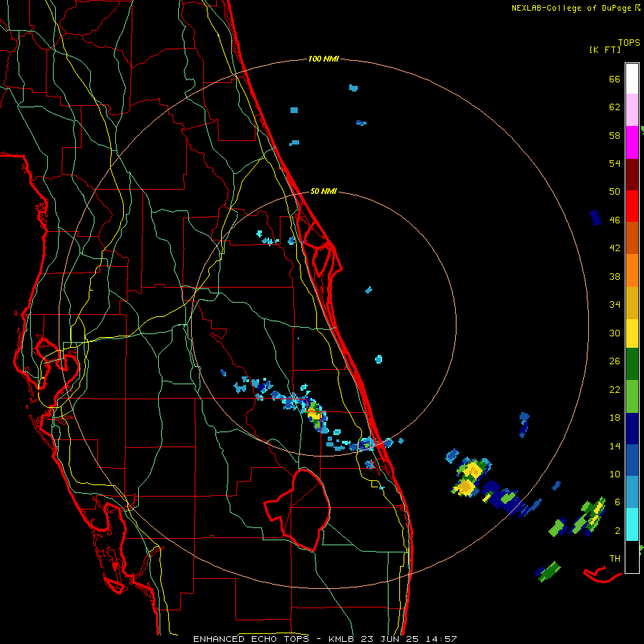Click the 'TOPS' legend title
This screenshot has width=644, height=644.
click(629, 43)
